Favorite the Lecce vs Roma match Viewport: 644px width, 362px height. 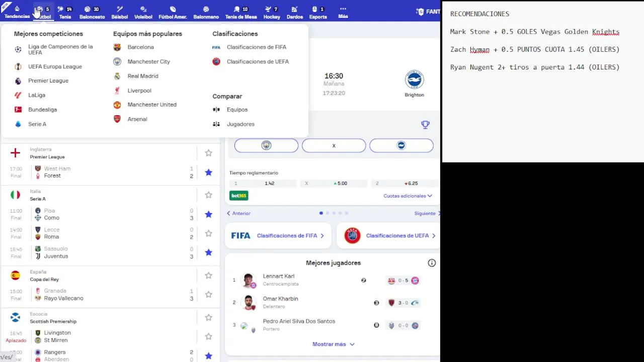[208, 233]
